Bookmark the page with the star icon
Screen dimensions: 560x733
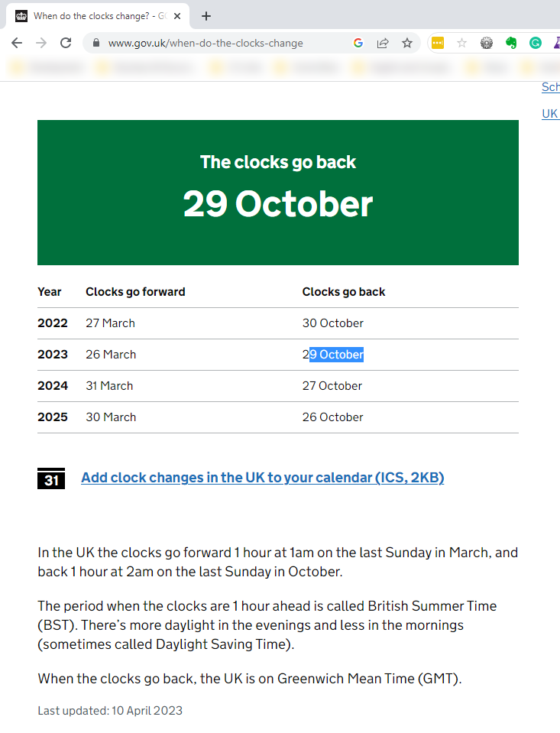click(407, 44)
